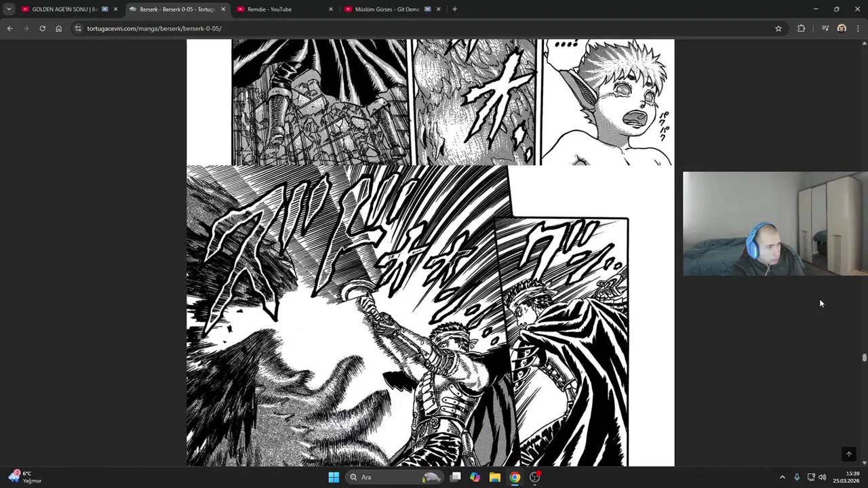This screenshot has width=868, height=488.
Task: Open the Chrome extensions menu
Action: pyautogui.click(x=801, y=28)
